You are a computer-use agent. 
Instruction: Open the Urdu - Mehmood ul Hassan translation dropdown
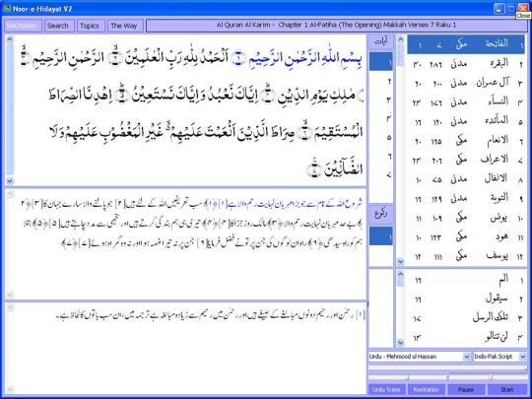(420, 357)
